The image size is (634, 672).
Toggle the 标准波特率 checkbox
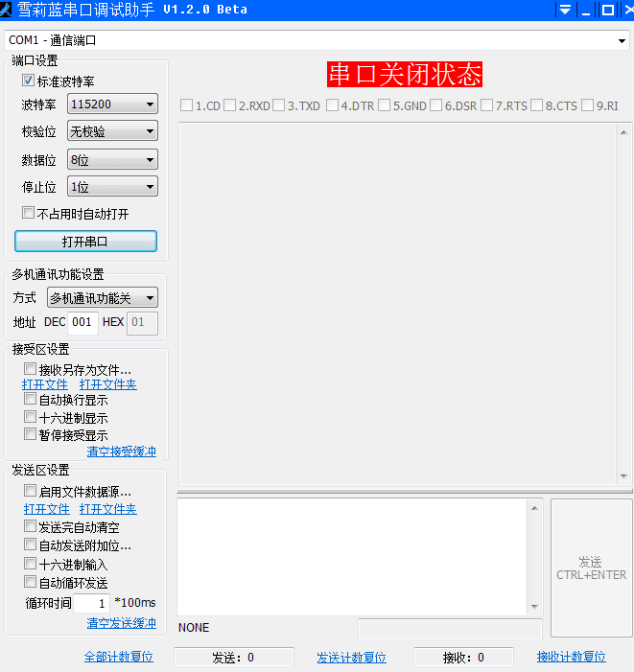(28, 81)
